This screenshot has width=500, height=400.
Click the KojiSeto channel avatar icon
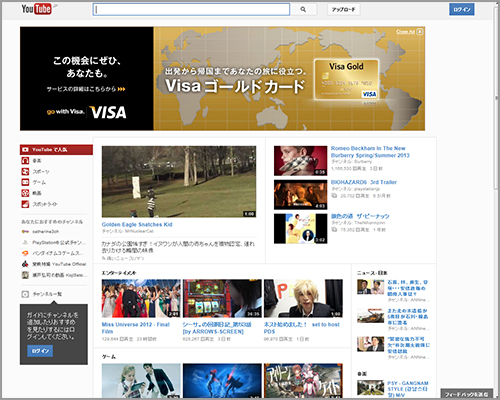click(x=25, y=275)
